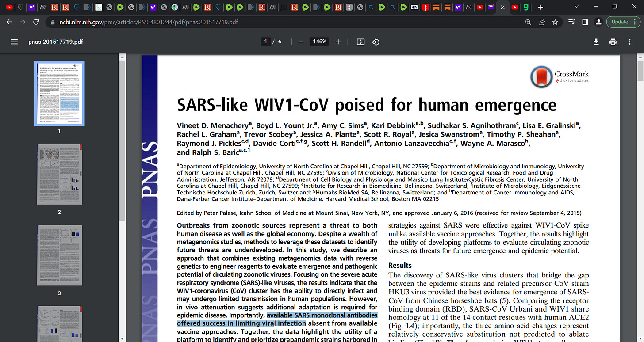This screenshot has width=644, height=342.
Task: Toggle the Chrome side panel
Action: (585, 22)
